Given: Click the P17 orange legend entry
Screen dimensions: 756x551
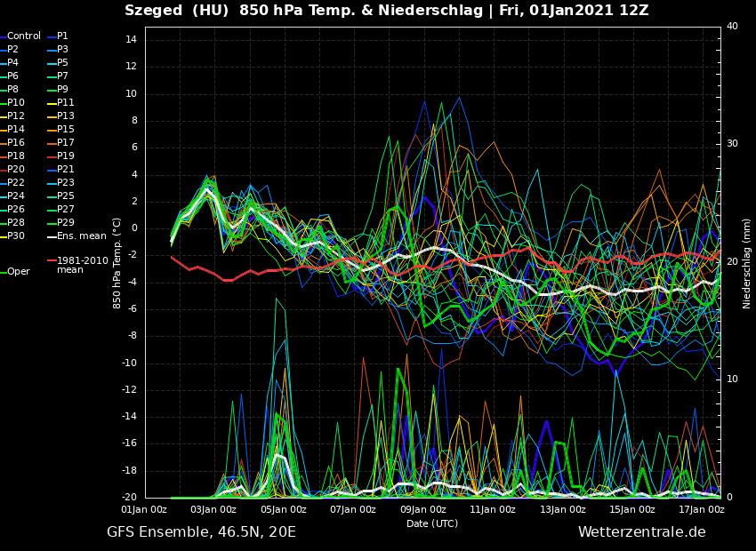Looking at the screenshot, I should coord(65,143).
